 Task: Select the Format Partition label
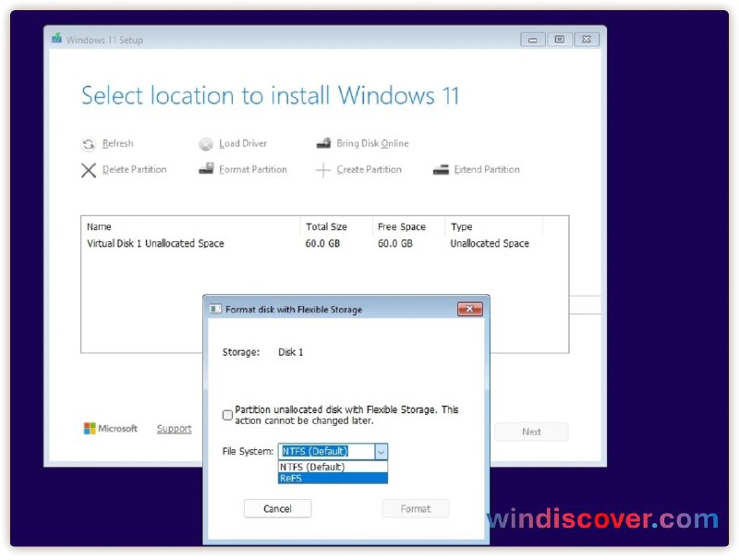point(253,169)
